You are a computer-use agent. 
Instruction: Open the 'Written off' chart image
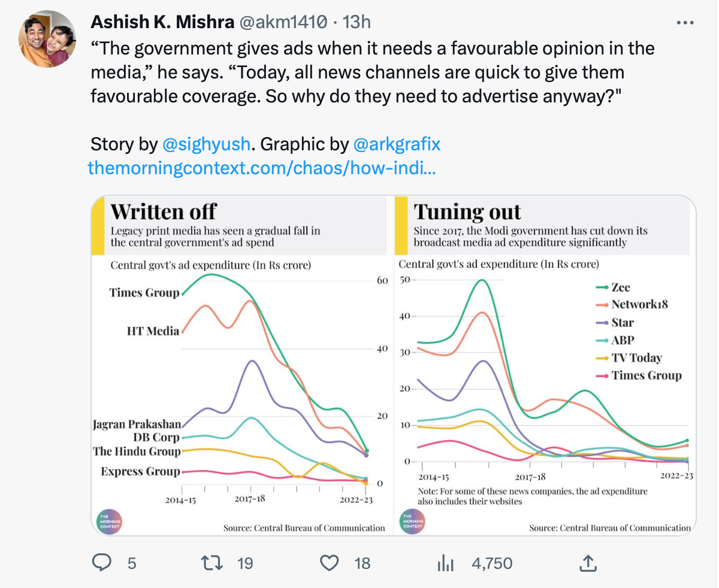(241, 365)
